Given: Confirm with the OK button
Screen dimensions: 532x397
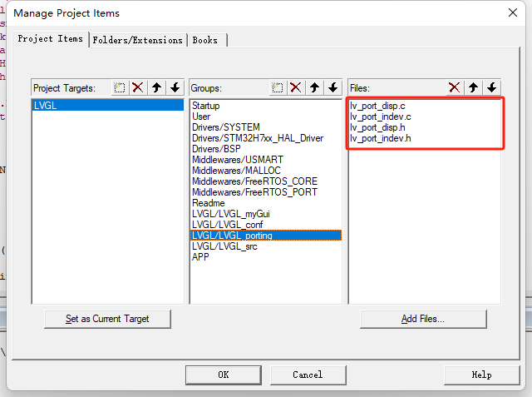Looking at the screenshot, I should point(224,375).
